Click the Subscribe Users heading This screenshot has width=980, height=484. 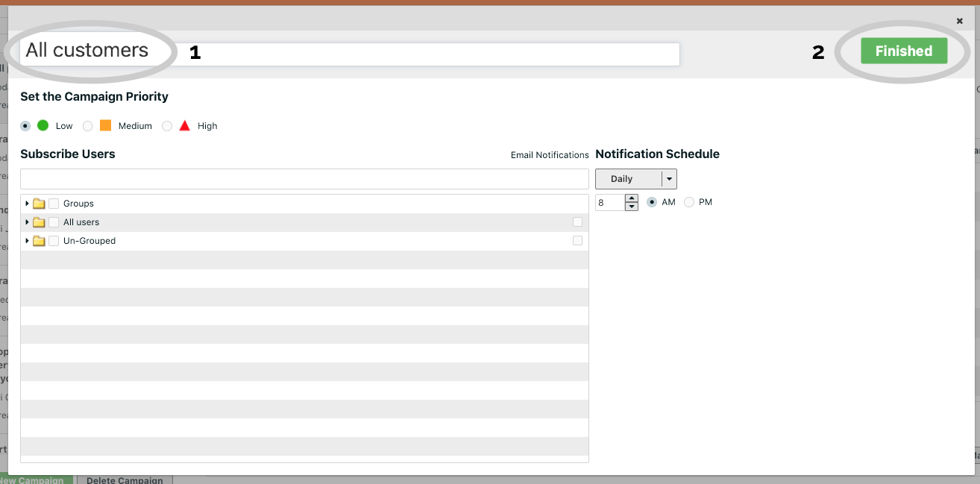68,154
